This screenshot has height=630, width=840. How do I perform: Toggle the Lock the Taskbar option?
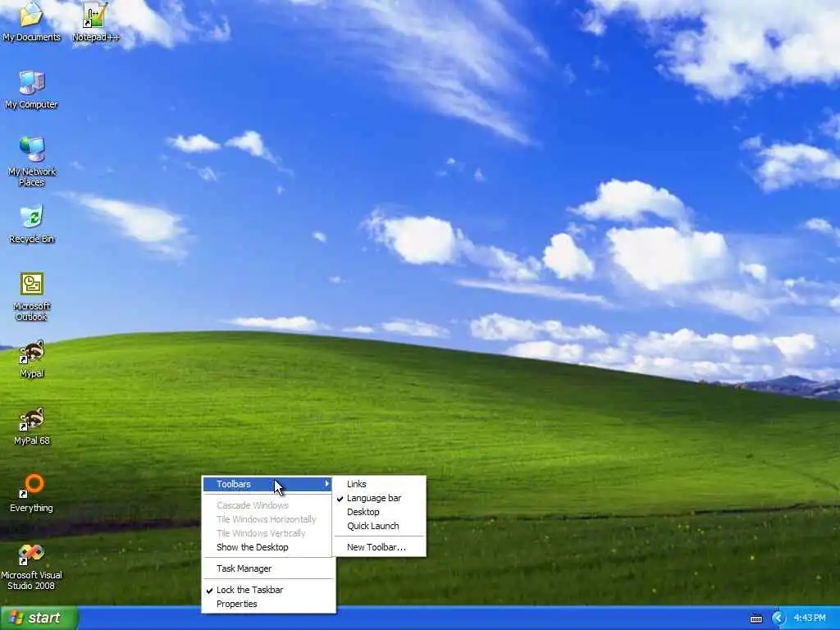tap(267, 591)
